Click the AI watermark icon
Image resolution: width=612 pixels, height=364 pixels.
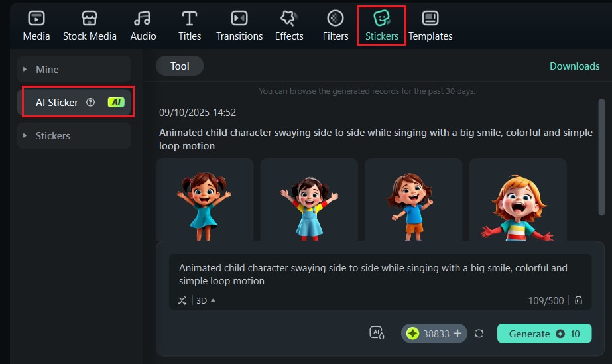[377, 334]
